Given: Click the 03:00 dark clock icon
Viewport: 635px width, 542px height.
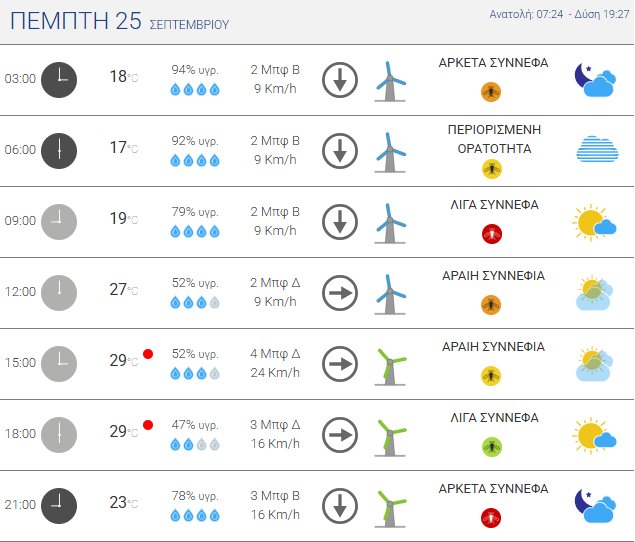Looking at the screenshot, I should click(59, 80).
